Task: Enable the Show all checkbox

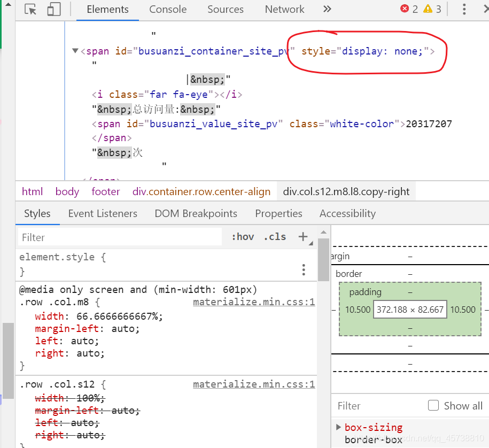Action: coord(433,405)
